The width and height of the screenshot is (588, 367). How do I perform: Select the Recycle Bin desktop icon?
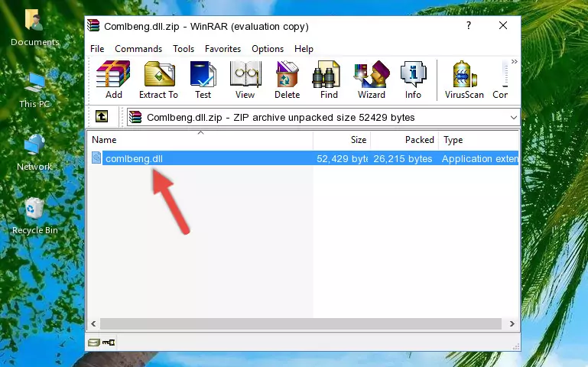click(35, 216)
